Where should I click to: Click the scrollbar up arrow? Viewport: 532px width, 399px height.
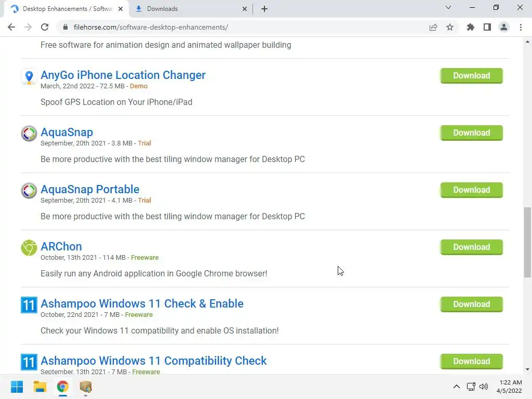tap(527, 42)
